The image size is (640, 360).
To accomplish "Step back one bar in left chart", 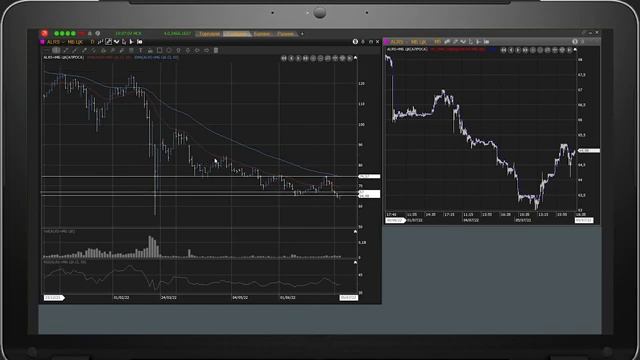I will tap(291, 58).
